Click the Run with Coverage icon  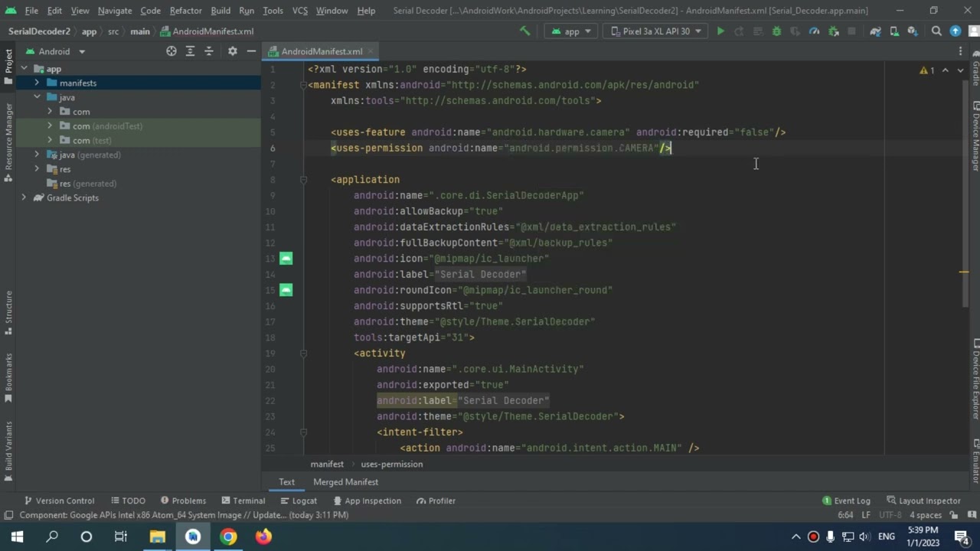click(x=795, y=31)
